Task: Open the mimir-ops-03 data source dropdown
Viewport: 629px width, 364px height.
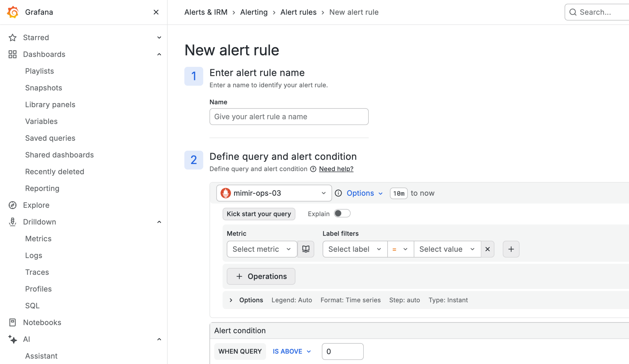Action: point(274,193)
